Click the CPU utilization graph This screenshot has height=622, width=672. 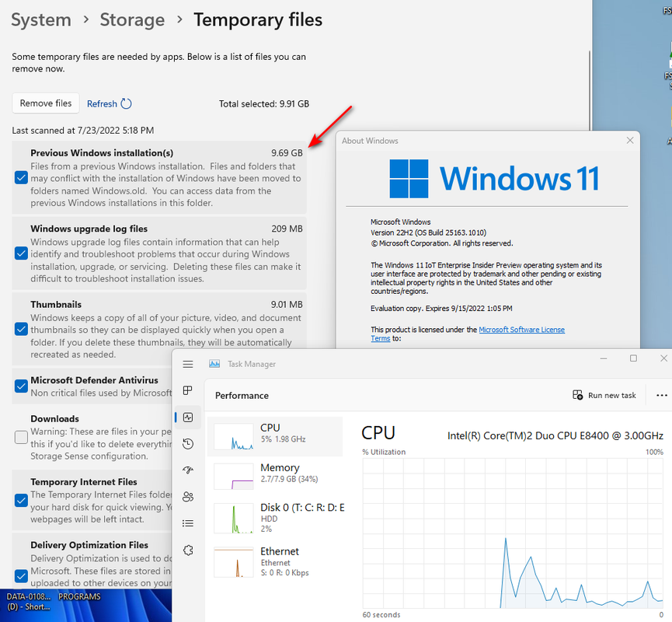513,533
